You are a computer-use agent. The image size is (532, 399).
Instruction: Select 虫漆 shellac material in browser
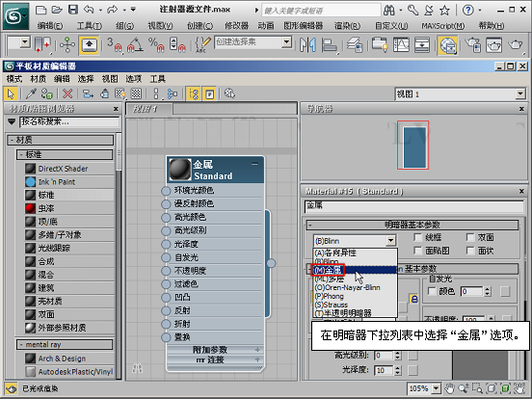pos(70,208)
